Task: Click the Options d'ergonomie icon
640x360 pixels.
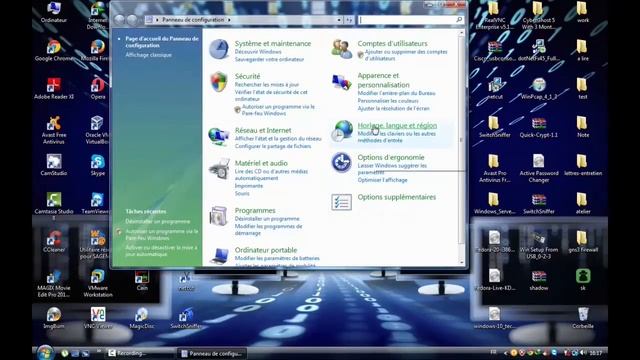Action: pos(342,162)
